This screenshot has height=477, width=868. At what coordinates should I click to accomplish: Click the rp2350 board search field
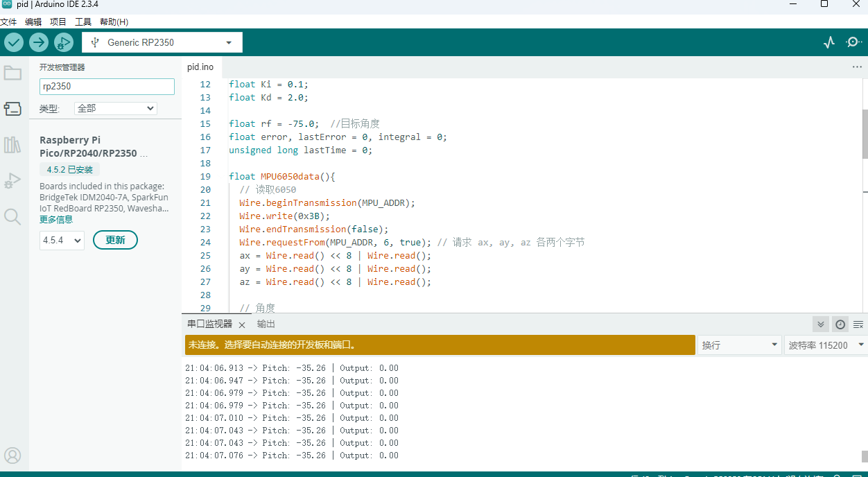[x=107, y=87]
